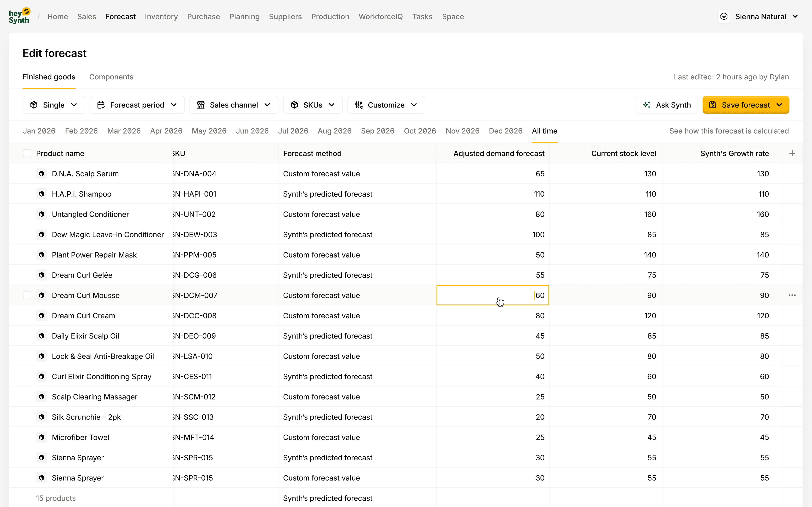Click the Sienna Natural workspace avatar icon
This screenshot has height=507, width=812.
pos(724,16)
